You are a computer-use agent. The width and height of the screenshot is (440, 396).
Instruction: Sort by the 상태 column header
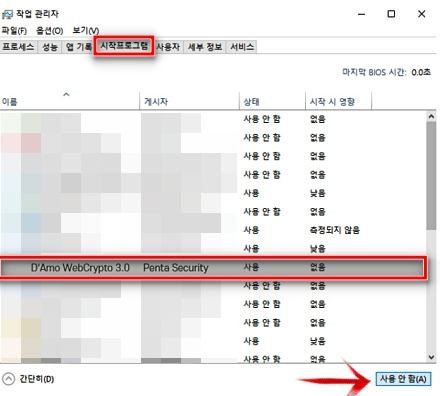coord(272,101)
